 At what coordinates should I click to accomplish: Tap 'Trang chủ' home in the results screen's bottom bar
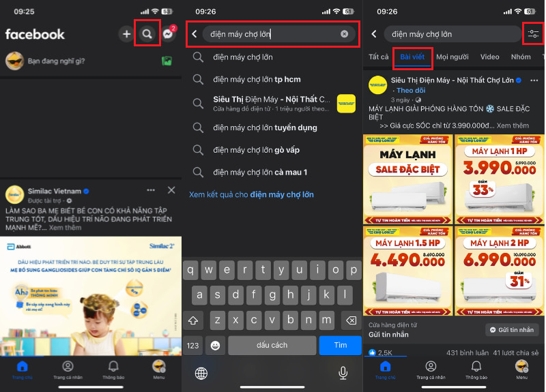coord(385,370)
